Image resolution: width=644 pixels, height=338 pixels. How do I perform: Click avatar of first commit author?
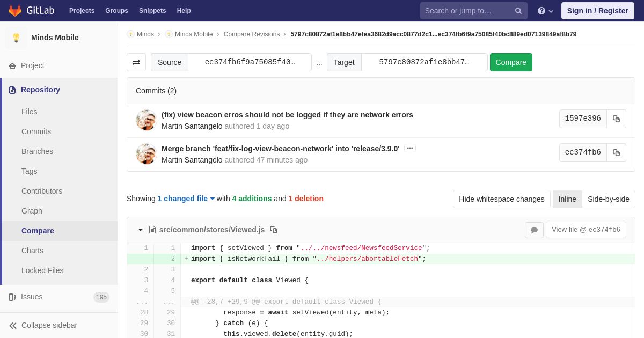pos(146,120)
